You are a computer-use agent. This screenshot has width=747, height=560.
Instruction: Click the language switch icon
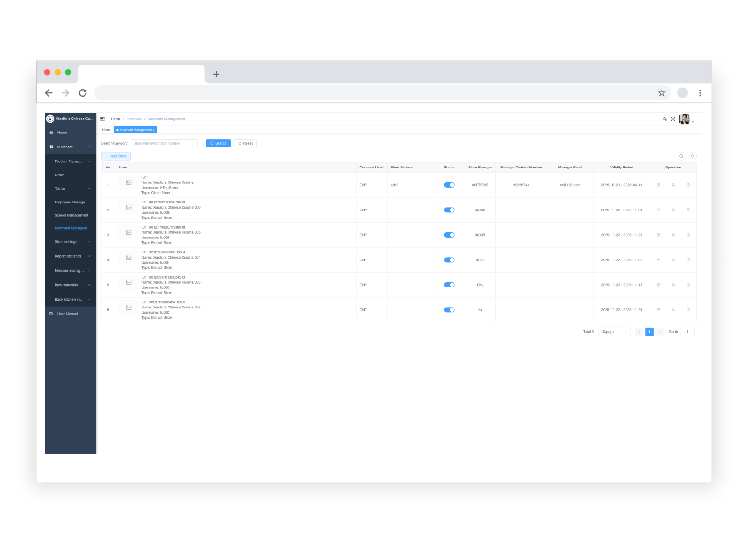pyautogui.click(x=664, y=119)
